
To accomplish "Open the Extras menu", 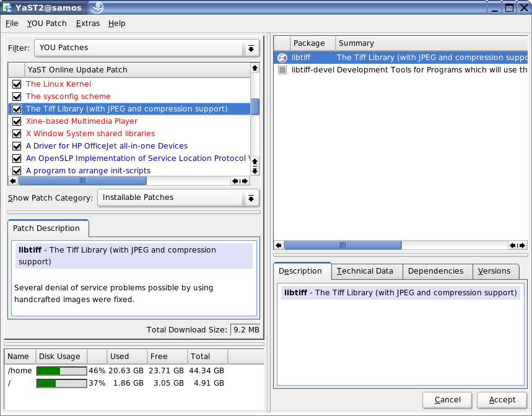I will coord(88,24).
